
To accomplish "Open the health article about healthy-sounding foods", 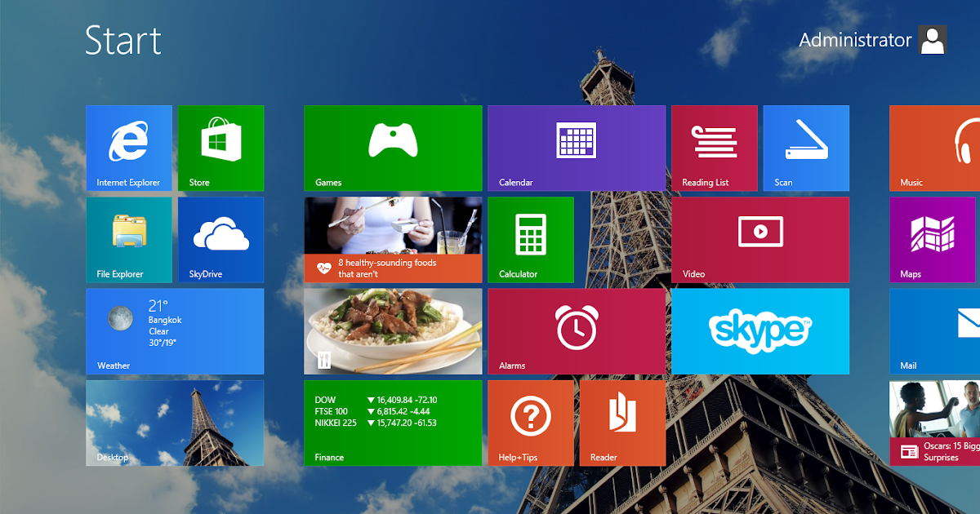I will pyautogui.click(x=393, y=240).
